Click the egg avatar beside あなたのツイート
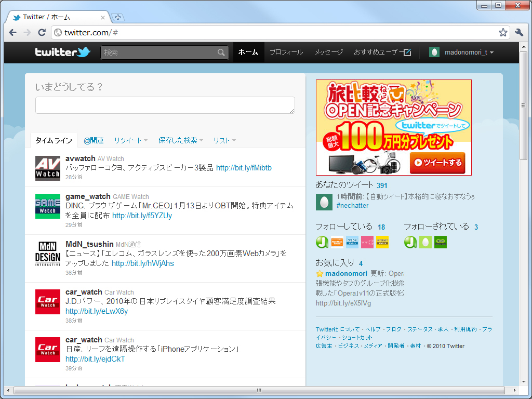Image resolution: width=532 pixels, height=399 pixels. [324, 202]
